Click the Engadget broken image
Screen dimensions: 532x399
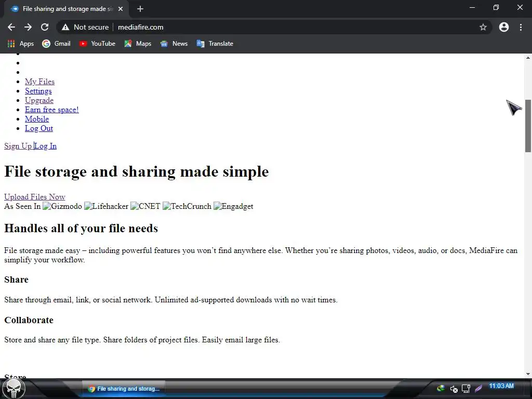(233, 206)
